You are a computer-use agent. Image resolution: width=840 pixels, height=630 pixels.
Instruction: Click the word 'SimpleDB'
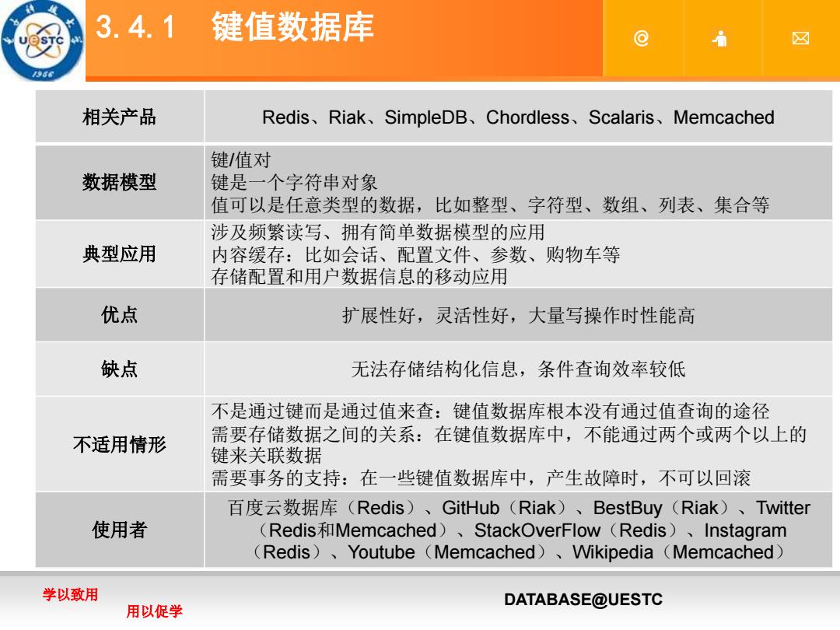(426, 117)
